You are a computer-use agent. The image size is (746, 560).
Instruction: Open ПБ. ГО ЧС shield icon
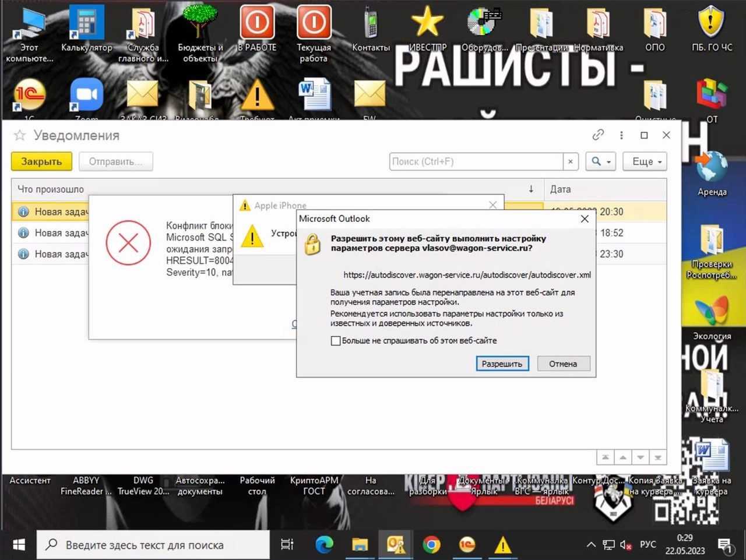(x=712, y=29)
